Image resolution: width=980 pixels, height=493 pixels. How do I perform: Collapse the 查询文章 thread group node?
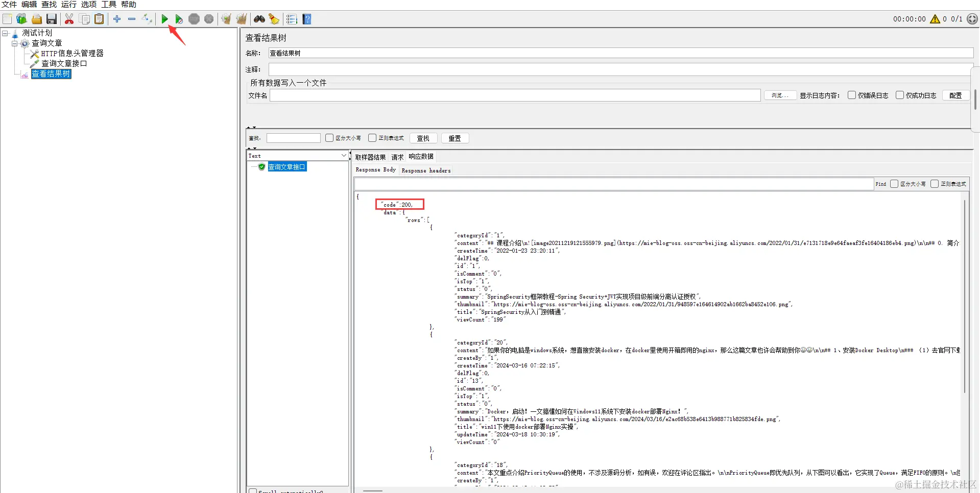click(x=15, y=43)
